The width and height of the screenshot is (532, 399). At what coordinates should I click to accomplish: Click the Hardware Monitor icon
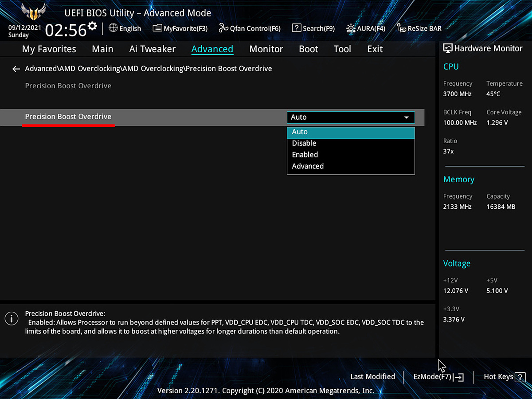448,48
